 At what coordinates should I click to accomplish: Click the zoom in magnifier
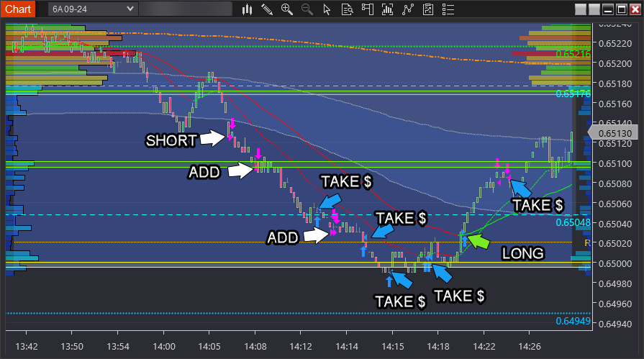[287, 9]
